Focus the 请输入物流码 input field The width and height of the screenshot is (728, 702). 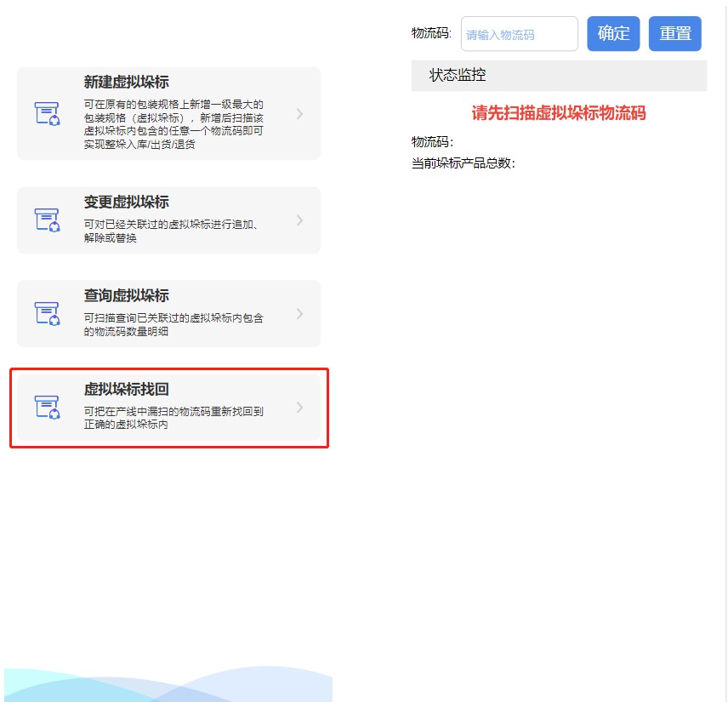520,34
